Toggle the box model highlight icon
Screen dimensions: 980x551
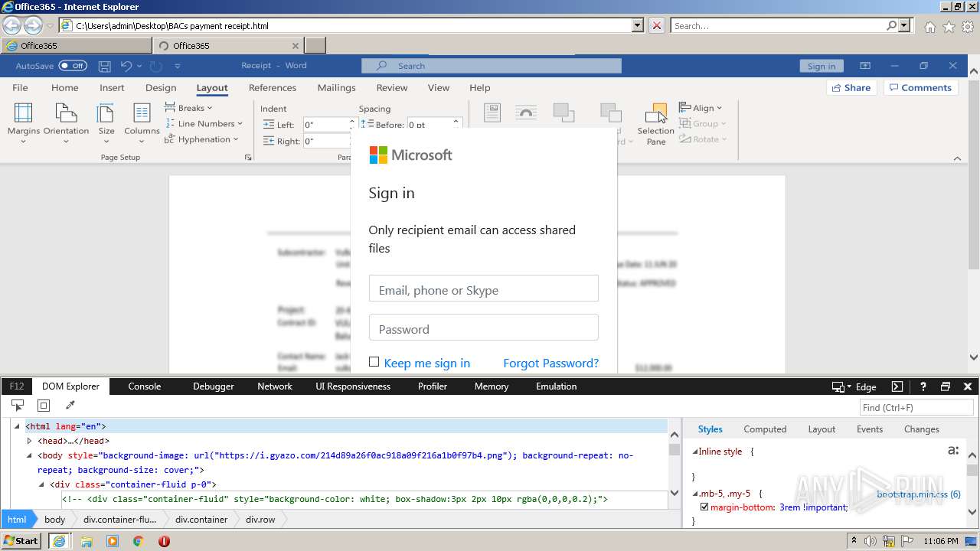(x=44, y=406)
